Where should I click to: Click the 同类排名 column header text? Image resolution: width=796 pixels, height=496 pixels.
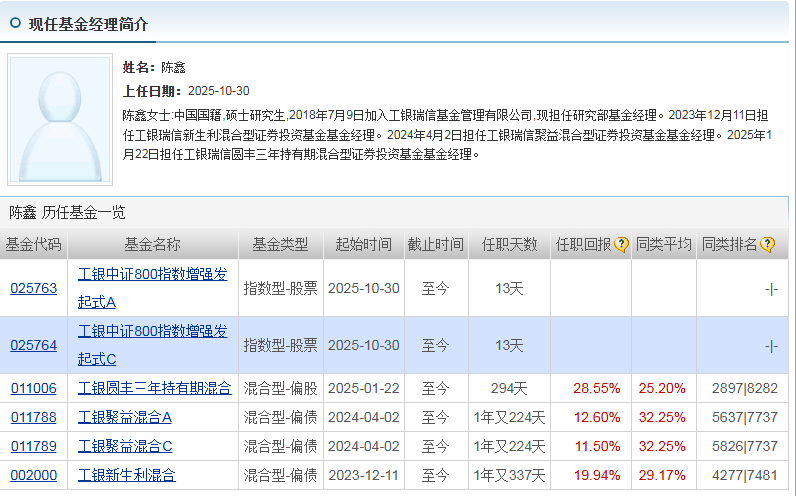[x=730, y=245]
